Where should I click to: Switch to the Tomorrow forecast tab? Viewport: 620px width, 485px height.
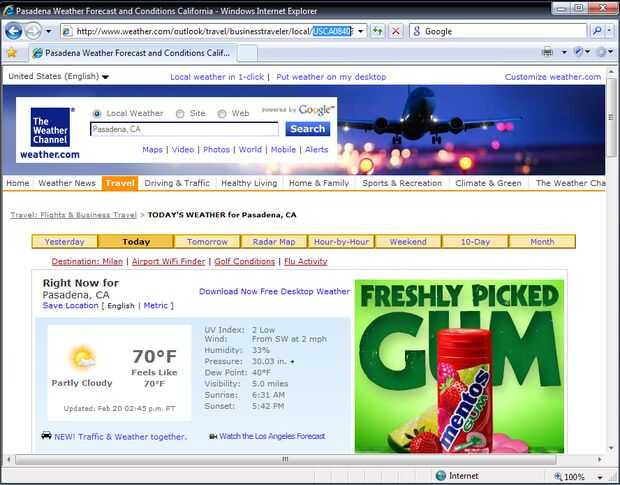tap(207, 242)
